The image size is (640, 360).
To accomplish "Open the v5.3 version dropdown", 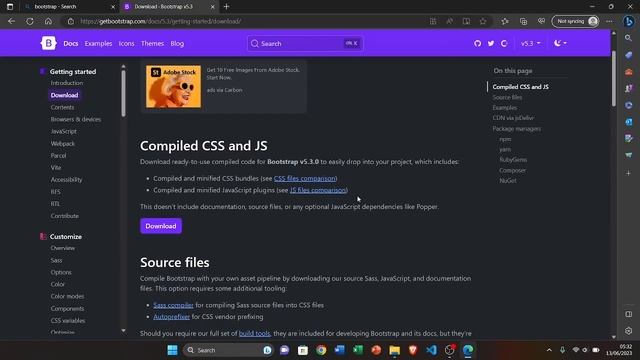I will coord(530,43).
